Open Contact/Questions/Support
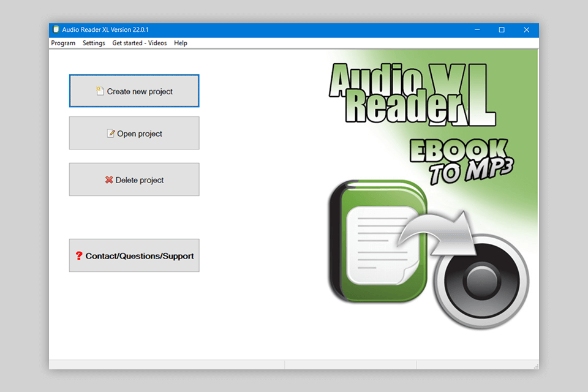Viewport: 588px width, 392px height. coord(134,255)
